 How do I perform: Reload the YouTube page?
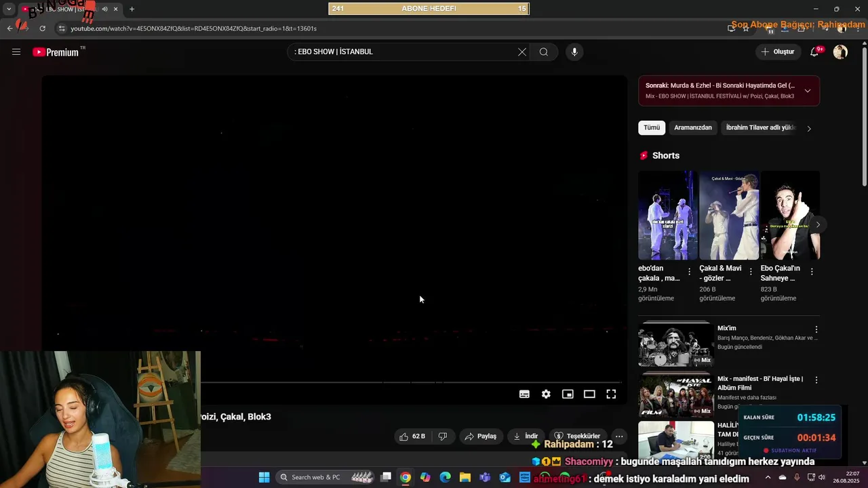[x=42, y=28]
